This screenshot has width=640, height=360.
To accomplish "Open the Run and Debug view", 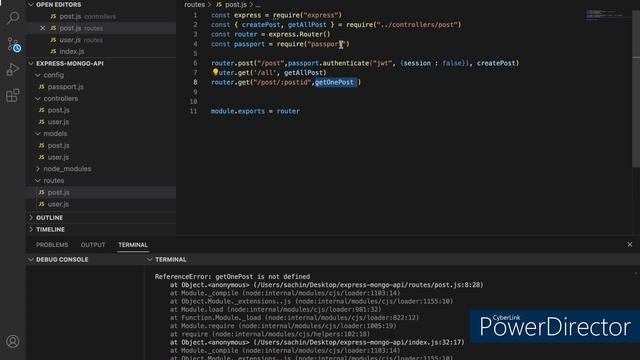I will pos(13,70).
